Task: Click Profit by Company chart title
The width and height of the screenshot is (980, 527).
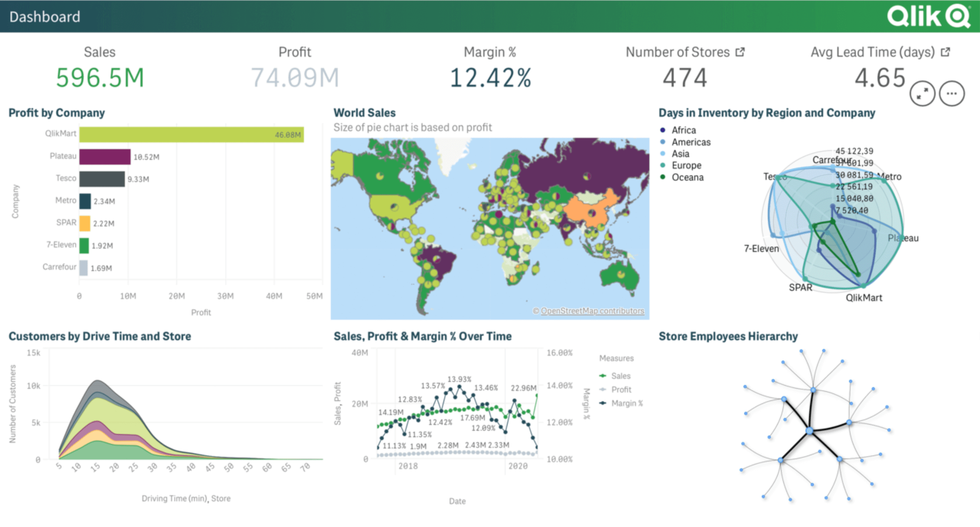Action: [x=56, y=112]
